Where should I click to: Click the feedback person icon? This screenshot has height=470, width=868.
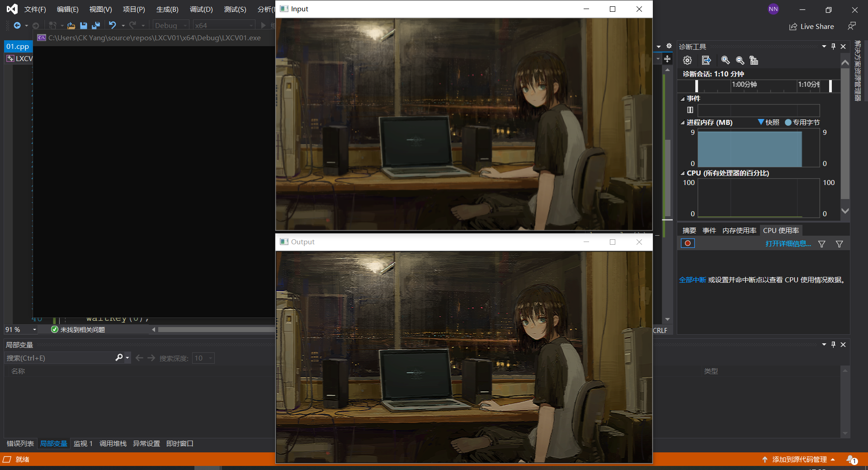[851, 26]
